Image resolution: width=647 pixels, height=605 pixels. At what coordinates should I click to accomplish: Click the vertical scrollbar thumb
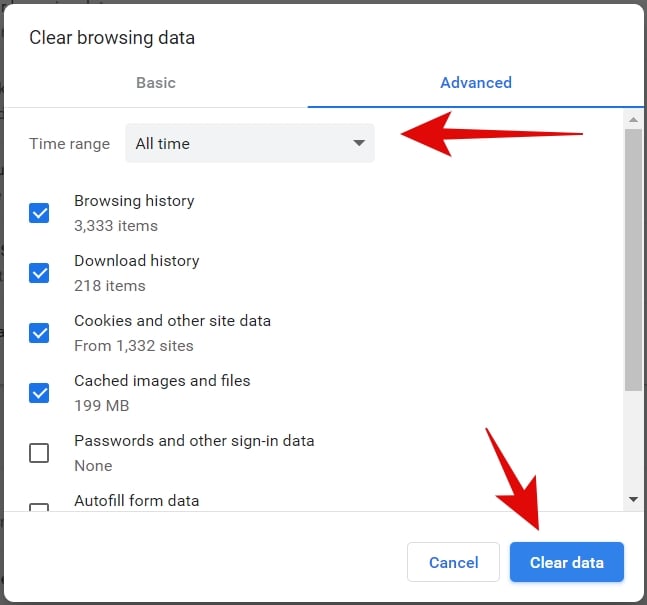(633, 260)
